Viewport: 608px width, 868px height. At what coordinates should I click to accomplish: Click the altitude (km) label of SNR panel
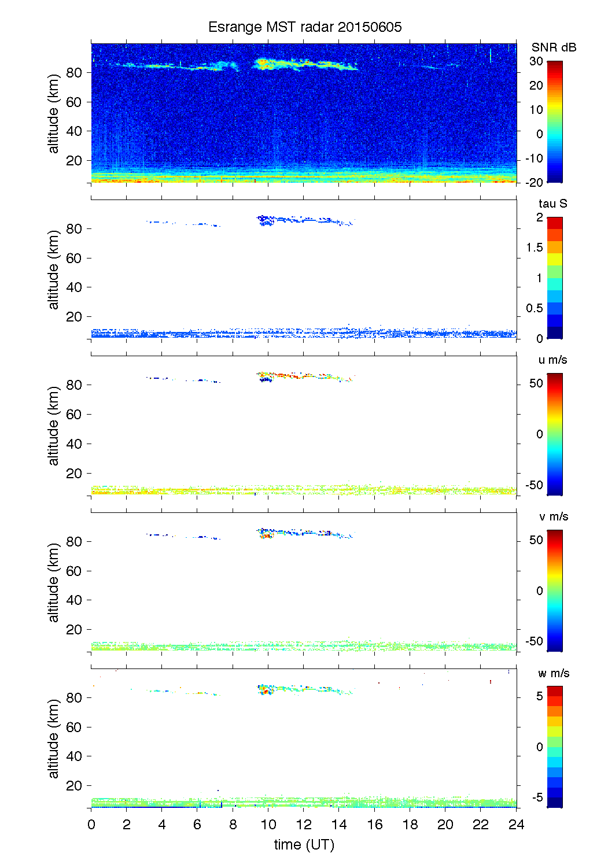[x=54, y=113]
